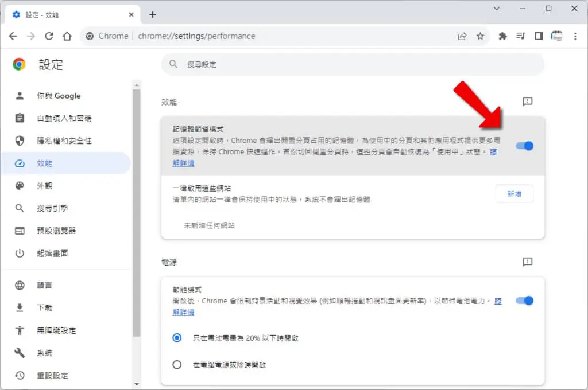Toggle 記憶體節省模式 switch off
The image size is (588, 390).
(x=524, y=146)
